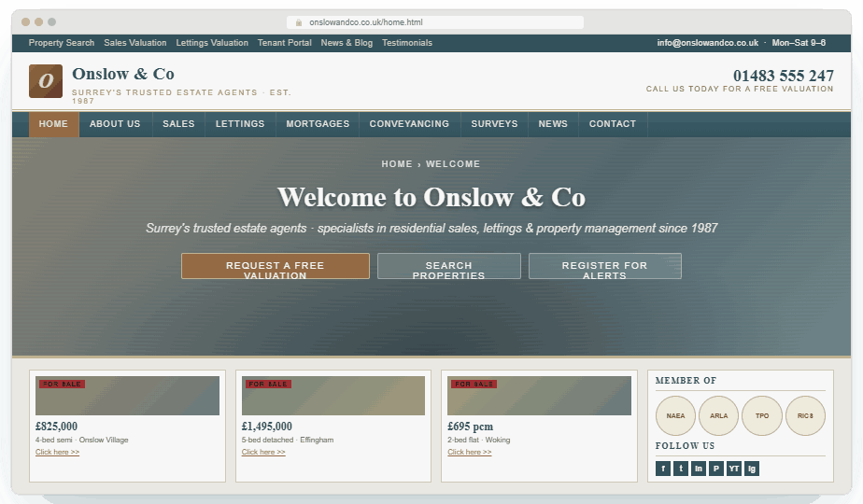863x504 pixels.
Task: Click the For Sale tag on Onslow Village listing
Action: (63, 384)
